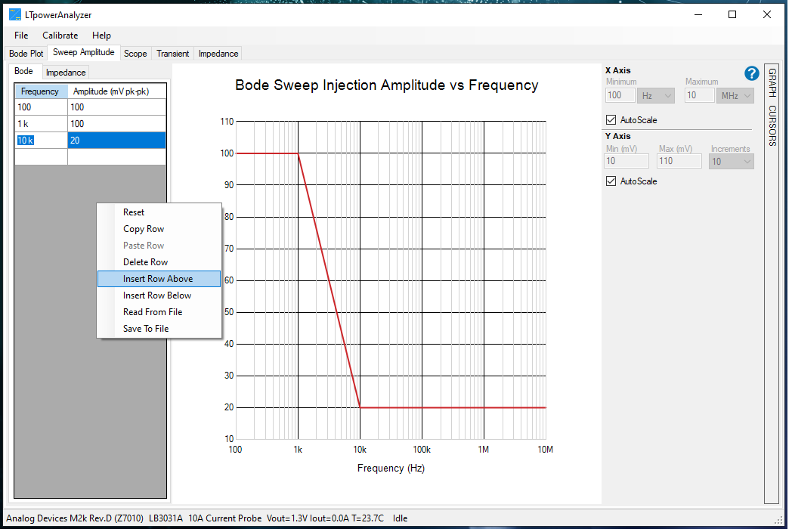Switch to the Scope tab
The width and height of the screenshot is (792, 532).
pyautogui.click(x=135, y=54)
